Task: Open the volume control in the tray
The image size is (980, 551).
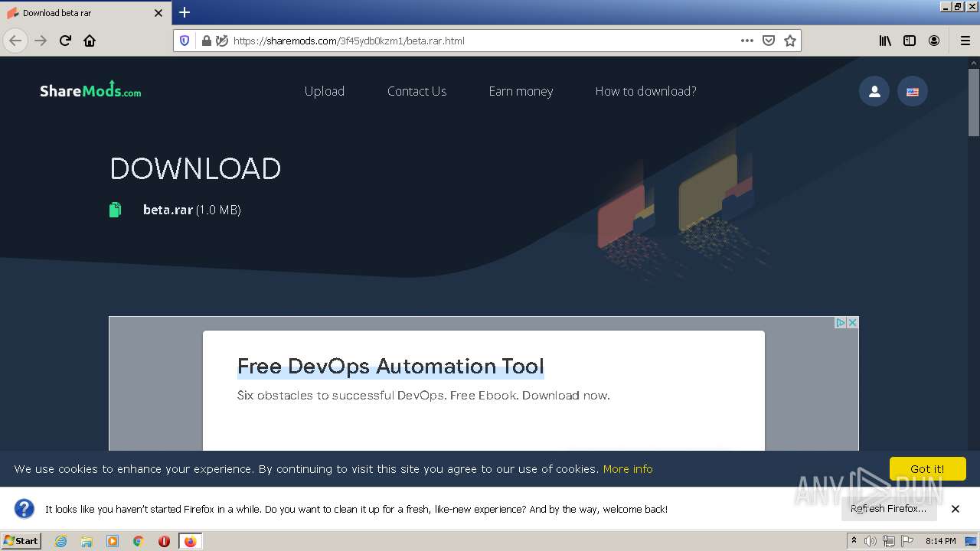Action: click(x=871, y=541)
